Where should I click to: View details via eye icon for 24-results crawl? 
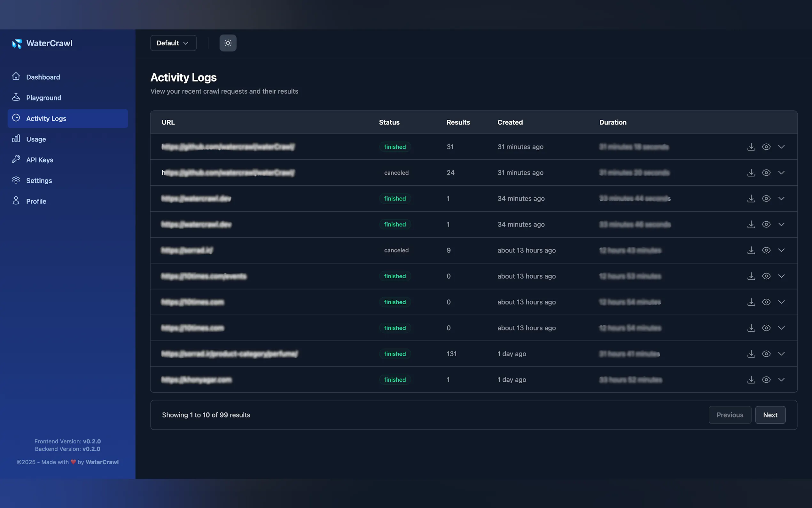pyautogui.click(x=766, y=173)
